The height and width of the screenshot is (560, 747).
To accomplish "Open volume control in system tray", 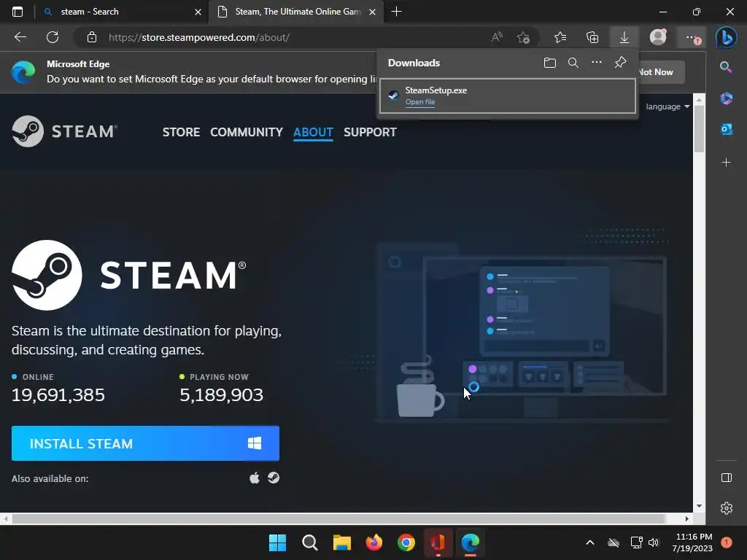I will pyautogui.click(x=654, y=542).
